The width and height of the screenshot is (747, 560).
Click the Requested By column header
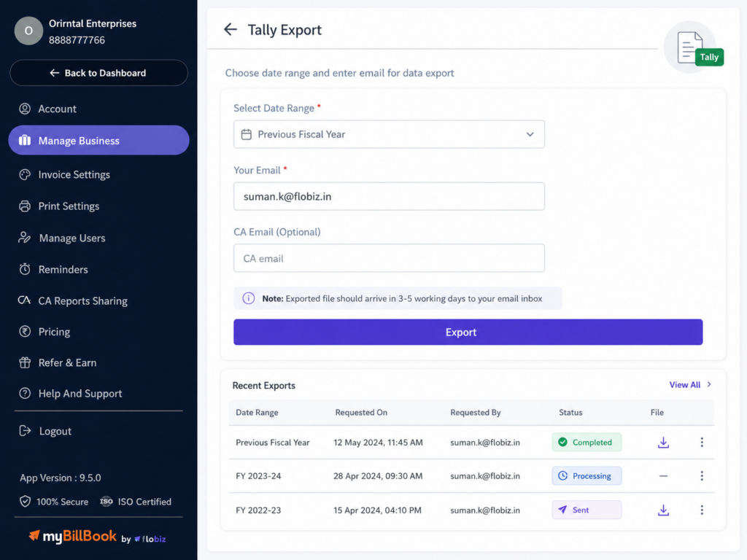[476, 413]
